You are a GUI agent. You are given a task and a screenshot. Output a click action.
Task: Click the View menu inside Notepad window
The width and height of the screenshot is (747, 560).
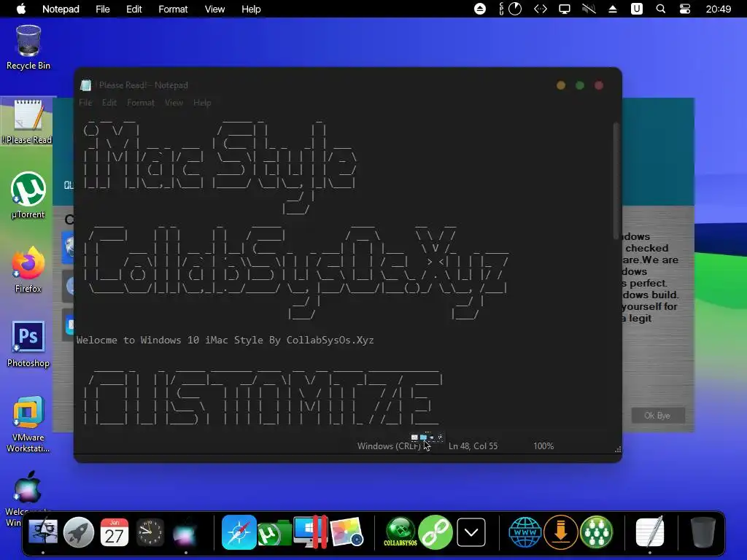(174, 103)
